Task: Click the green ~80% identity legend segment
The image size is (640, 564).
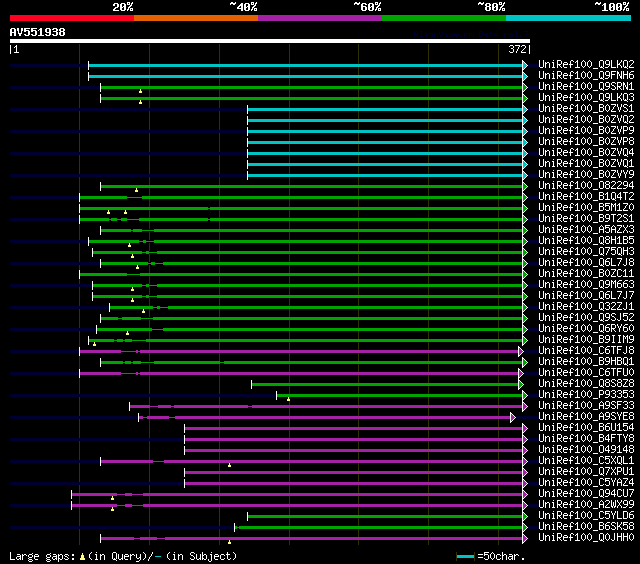Action: click(444, 18)
